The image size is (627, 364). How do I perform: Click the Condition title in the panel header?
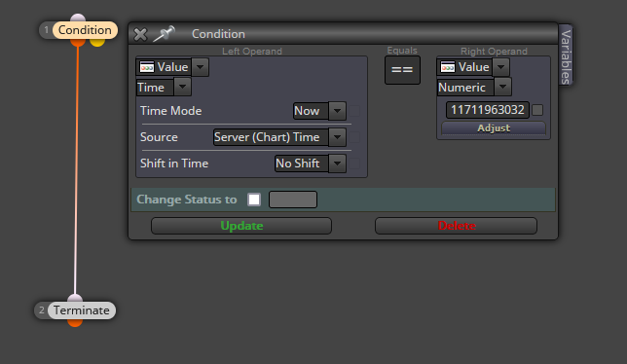(218, 34)
